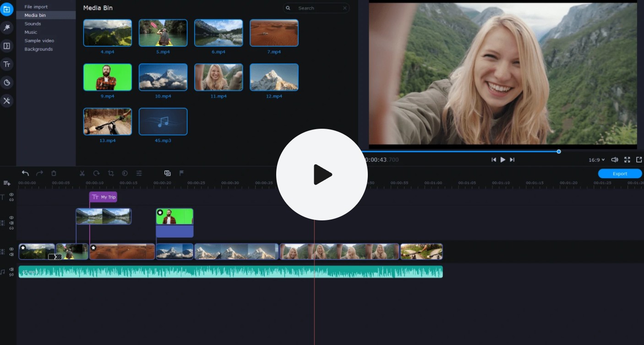Click the Undo arrow in timeline toolbar
Screen dimensions: 644x345
(25, 173)
